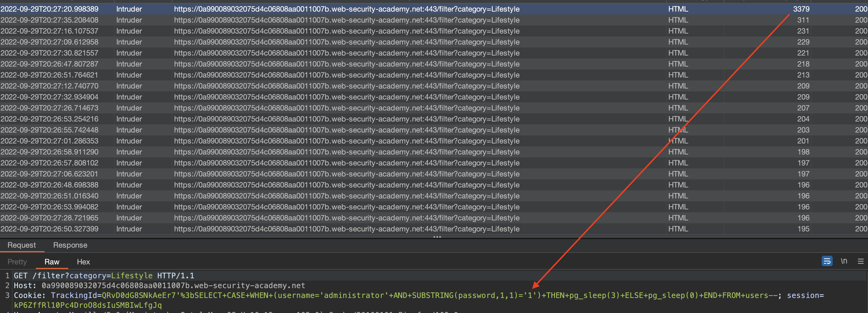
Task: Click the URL in the 20:26:51.764621 row
Action: click(346, 75)
